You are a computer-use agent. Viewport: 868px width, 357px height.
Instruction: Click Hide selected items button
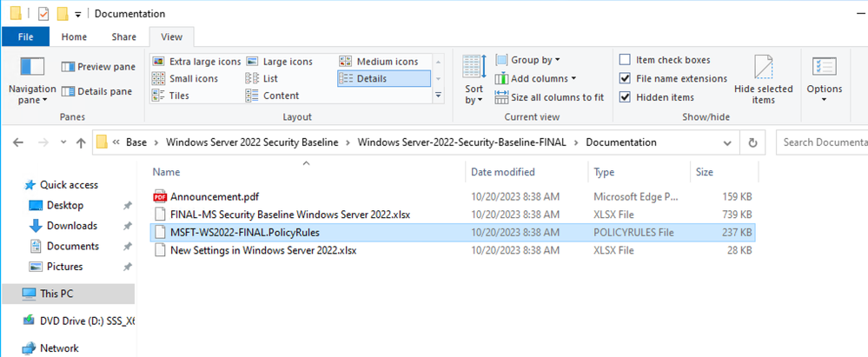[764, 80]
